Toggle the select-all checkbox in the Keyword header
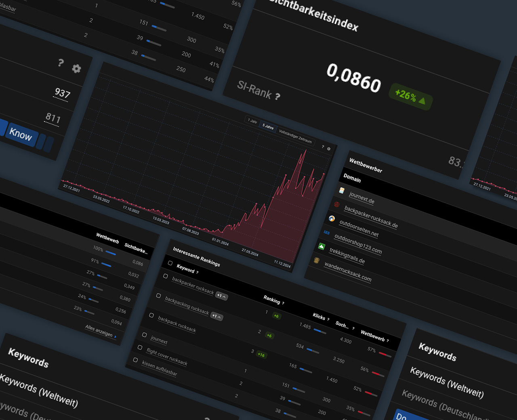The height and width of the screenshot is (420, 517). 170,263
